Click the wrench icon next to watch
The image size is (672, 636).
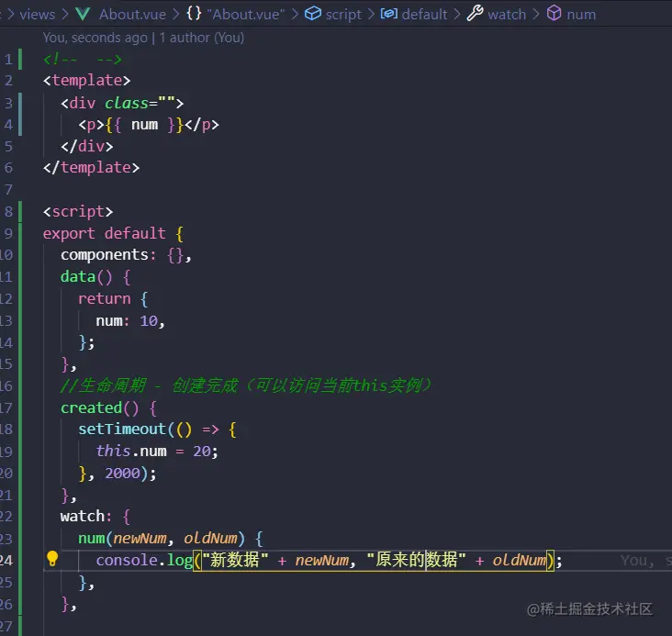pyautogui.click(x=475, y=13)
